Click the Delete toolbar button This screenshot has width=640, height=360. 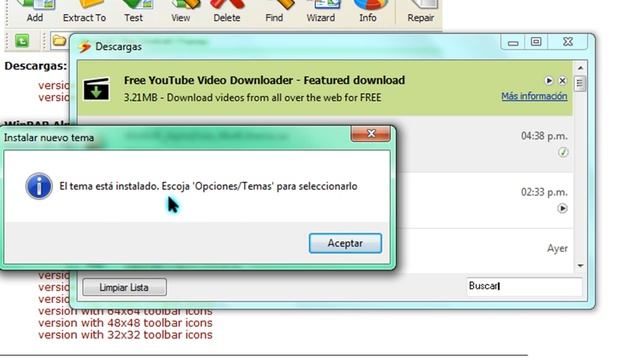(x=227, y=11)
